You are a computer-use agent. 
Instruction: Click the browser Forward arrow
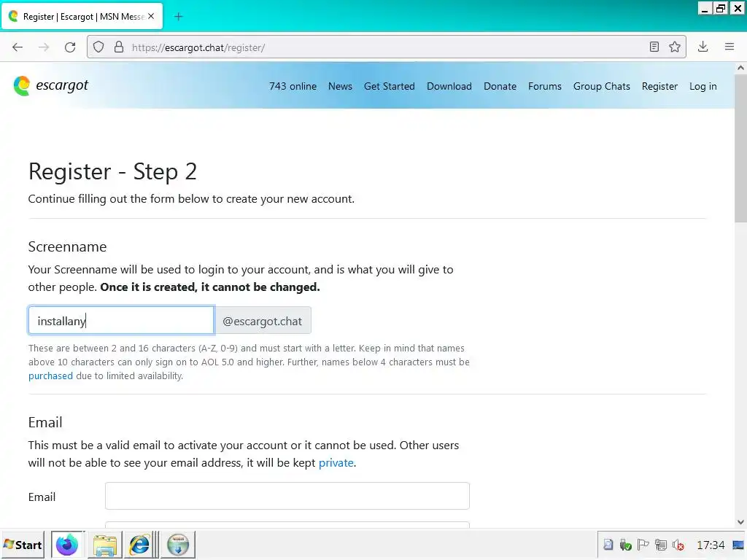tap(44, 47)
